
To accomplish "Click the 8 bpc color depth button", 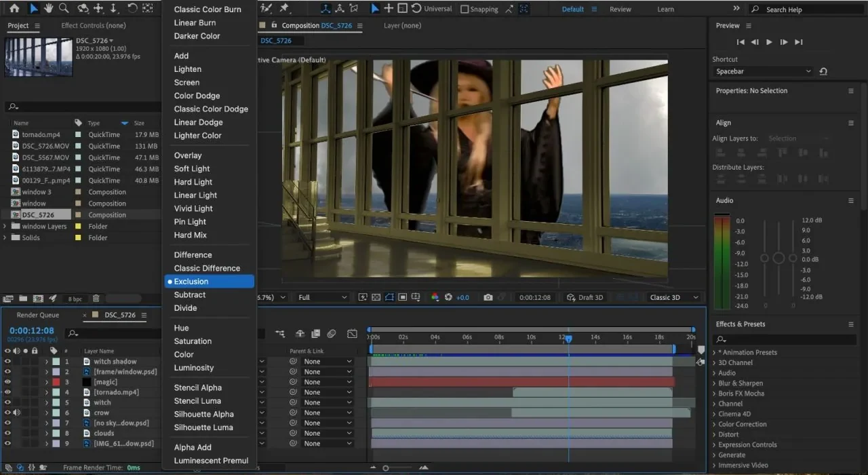I will pos(74,299).
